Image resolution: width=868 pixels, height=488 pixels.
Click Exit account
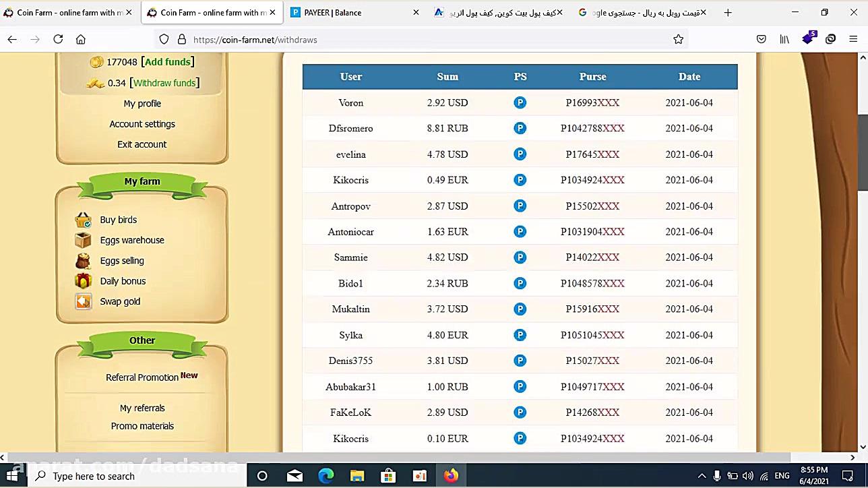pos(142,144)
